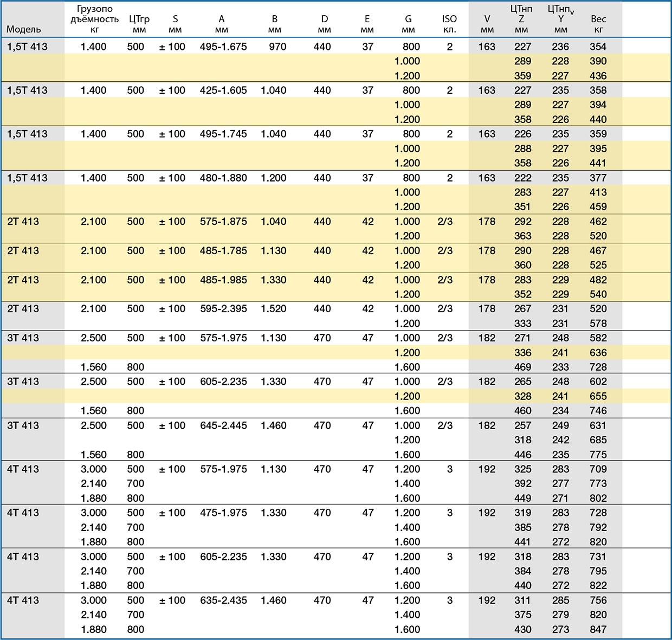Click the Z value '446'
The height and width of the screenshot is (640, 672).
pos(523,455)
